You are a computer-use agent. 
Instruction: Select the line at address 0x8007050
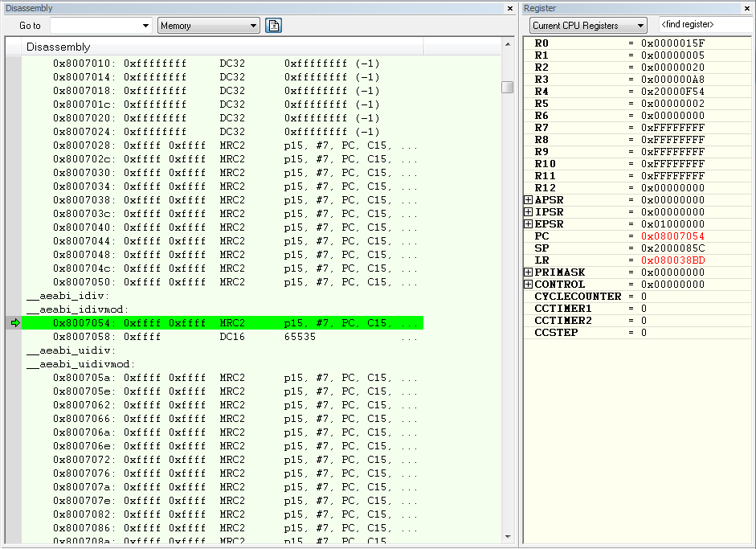click(223, 282)
